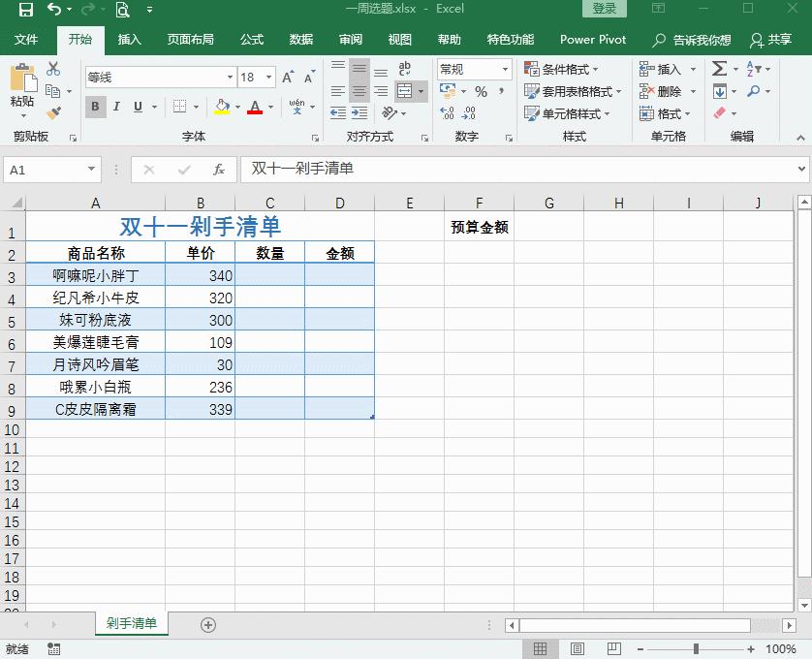The image size is (812, 659).
Task: Toggle center alignment in the ribbon
Action: pyautogui.click(x=359, y=91)
